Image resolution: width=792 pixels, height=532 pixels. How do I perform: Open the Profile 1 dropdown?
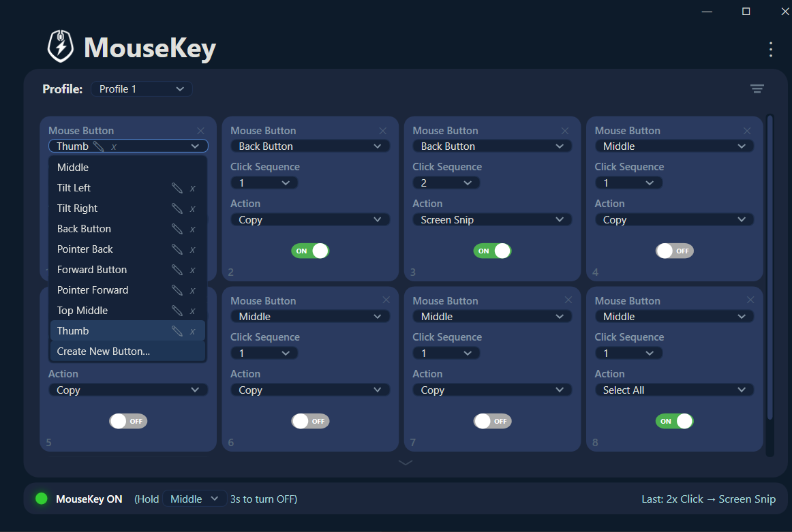[141, 89]
